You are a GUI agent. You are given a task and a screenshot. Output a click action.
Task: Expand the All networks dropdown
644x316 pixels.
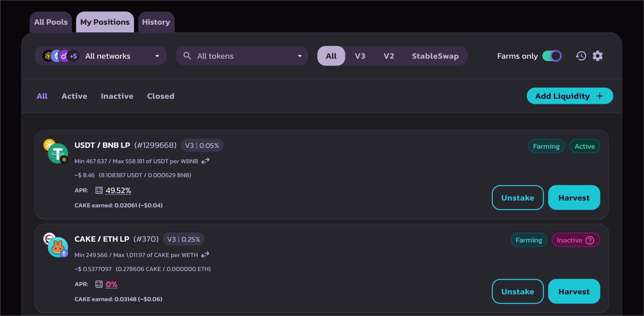(101, 56)
